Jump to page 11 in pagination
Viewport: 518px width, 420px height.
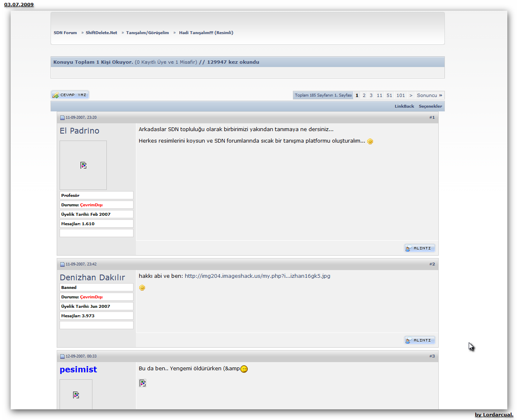[380, 95]
